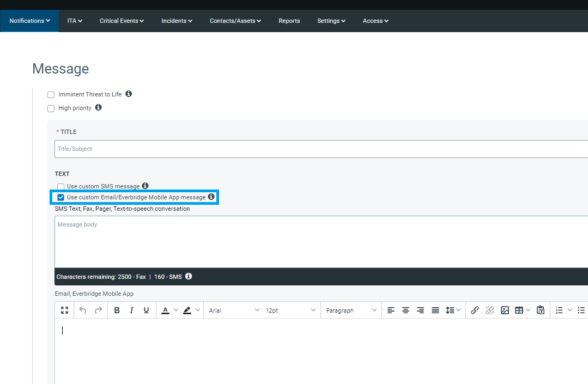Screen dimensions: 588x384
Task: Center align the text
Action: point(405,310)
